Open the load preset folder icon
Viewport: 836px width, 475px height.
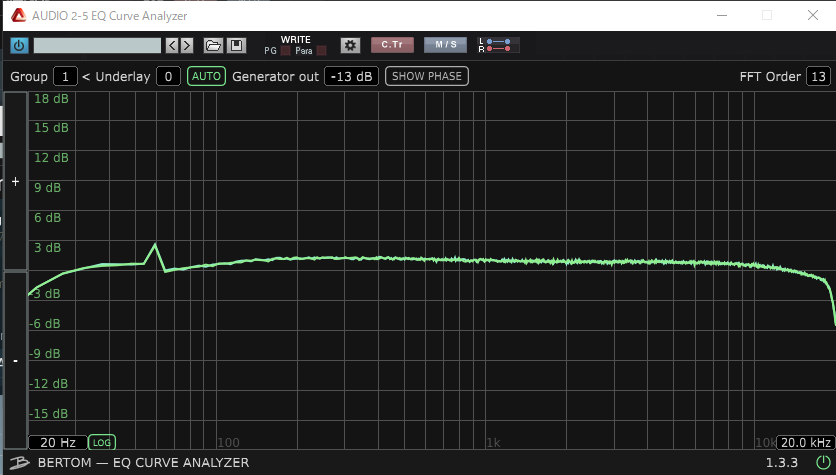tap(213, 45)
